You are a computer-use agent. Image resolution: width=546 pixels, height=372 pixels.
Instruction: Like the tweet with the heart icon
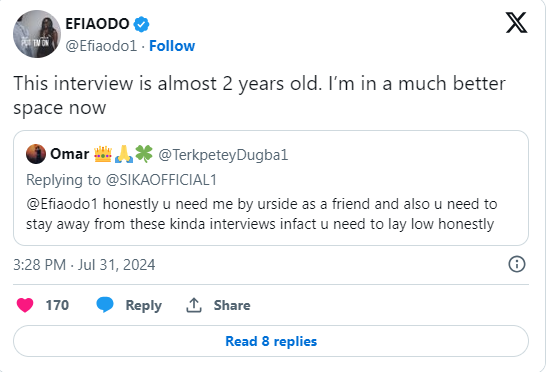(25, 305)
